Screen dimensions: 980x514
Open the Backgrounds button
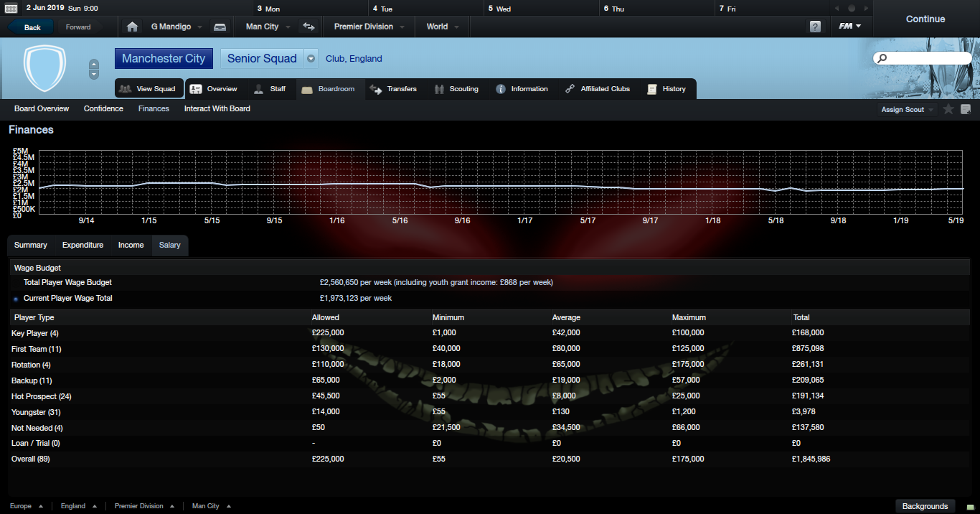(x=925, y=506)
